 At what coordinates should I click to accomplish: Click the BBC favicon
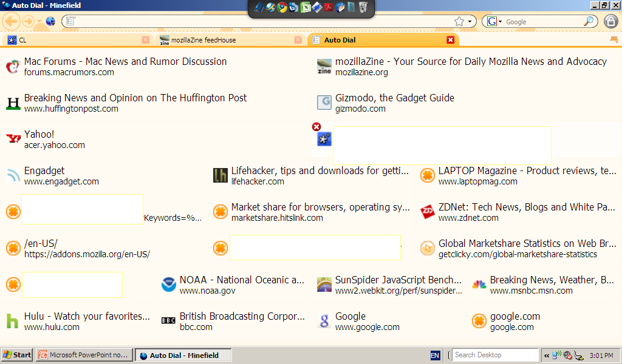pyautogui.click(x=169, y=321)
